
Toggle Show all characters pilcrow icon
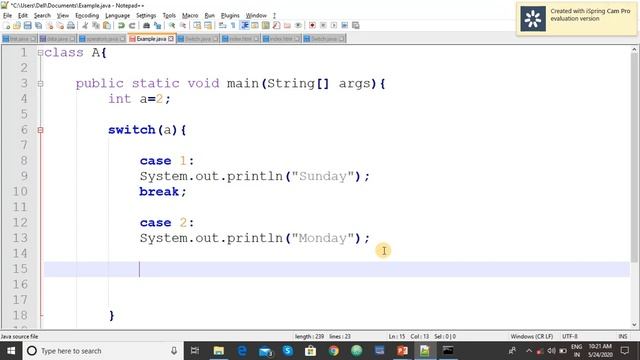point(233,25)
